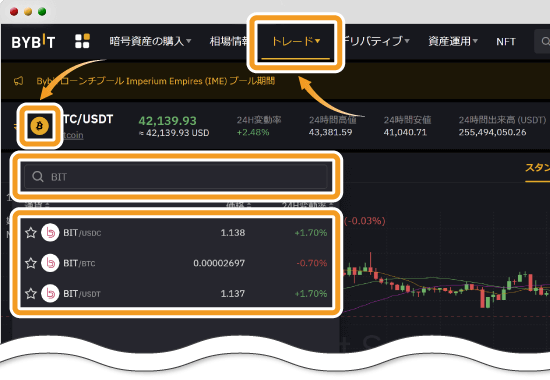Click the Bitcoin link under the pair name
Viewport: 550px width, 380px height.
73,135
